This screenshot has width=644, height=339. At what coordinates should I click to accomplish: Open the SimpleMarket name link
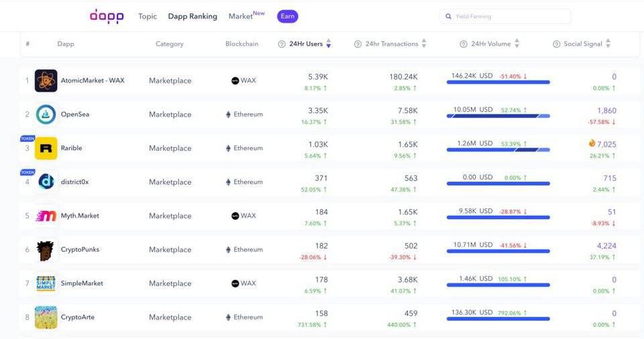pos(82,283)
